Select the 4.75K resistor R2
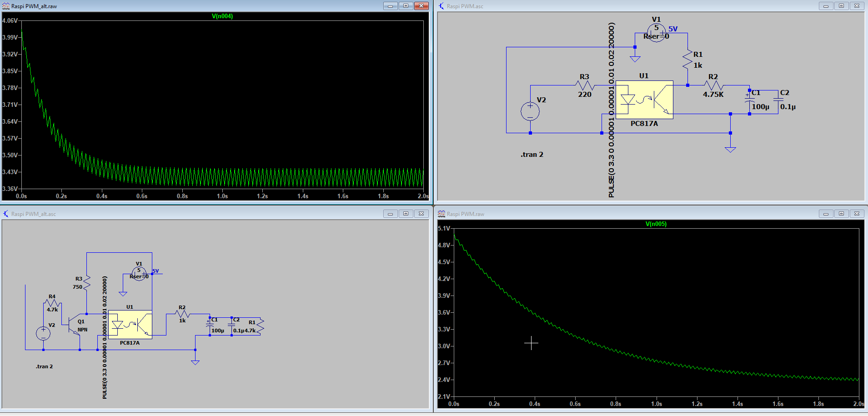This screenshot has height=416, width=868. coord(713,85)
